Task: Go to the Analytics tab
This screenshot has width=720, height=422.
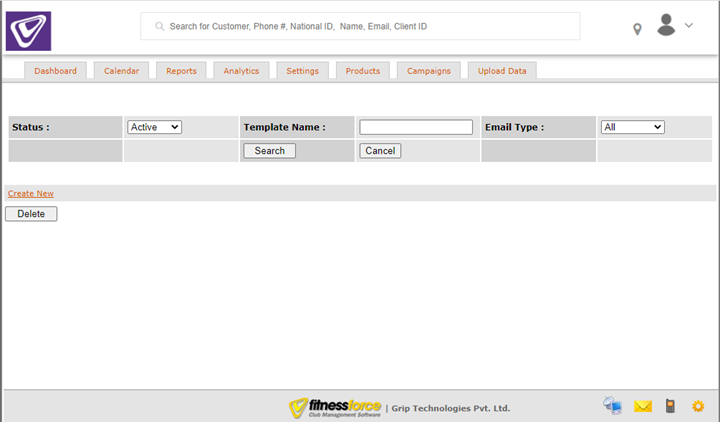Action: (241, 71)
